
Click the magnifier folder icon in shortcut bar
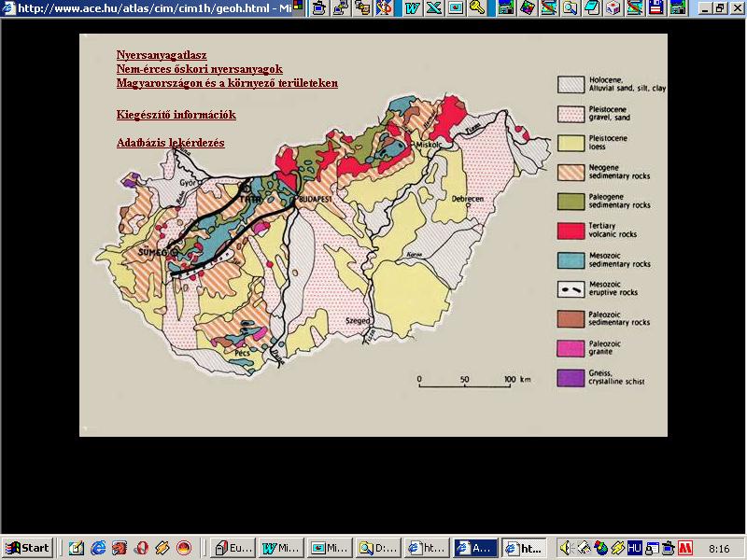pyautogui.click(x=571, y=8)
